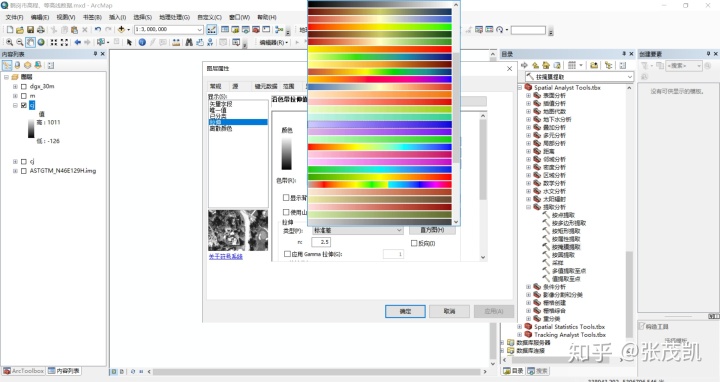
Task: Open the map scale 1:3,000,000 dropdown
Action: tap(200, 30)
